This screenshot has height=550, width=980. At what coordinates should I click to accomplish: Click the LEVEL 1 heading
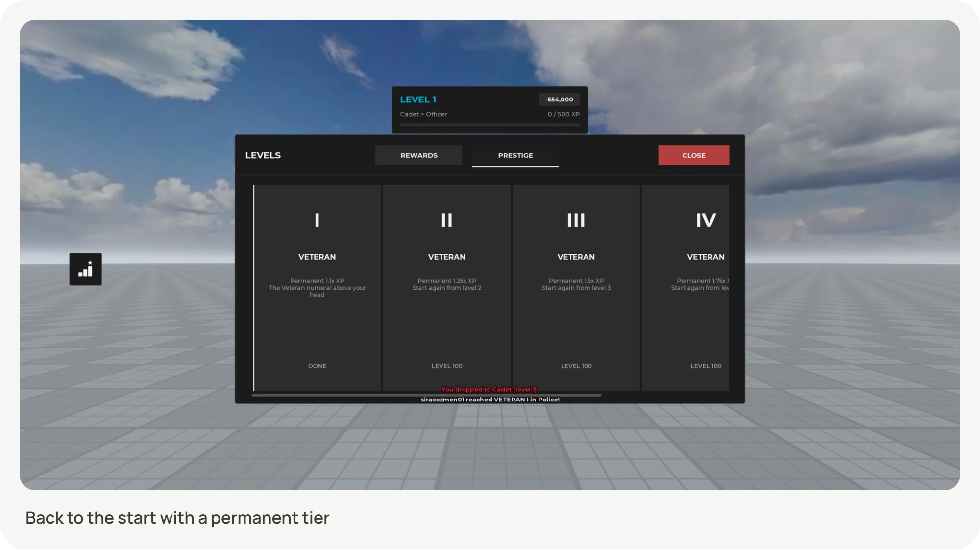tap(418, 100)
